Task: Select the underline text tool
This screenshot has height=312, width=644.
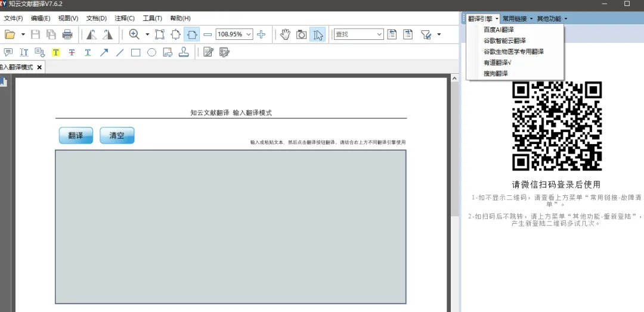Action: 88,52
